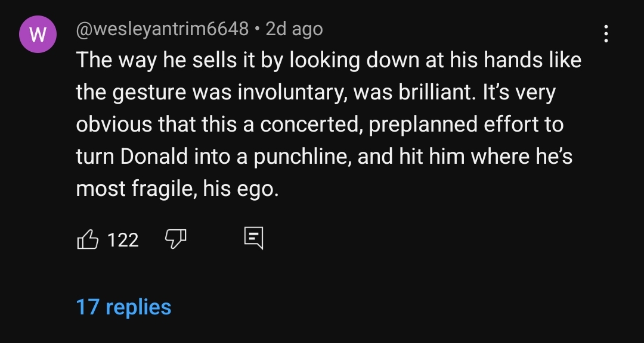Visit the @wesleyantrim6648 channel link
Viewport: 644px width, 343px height.
162,29
